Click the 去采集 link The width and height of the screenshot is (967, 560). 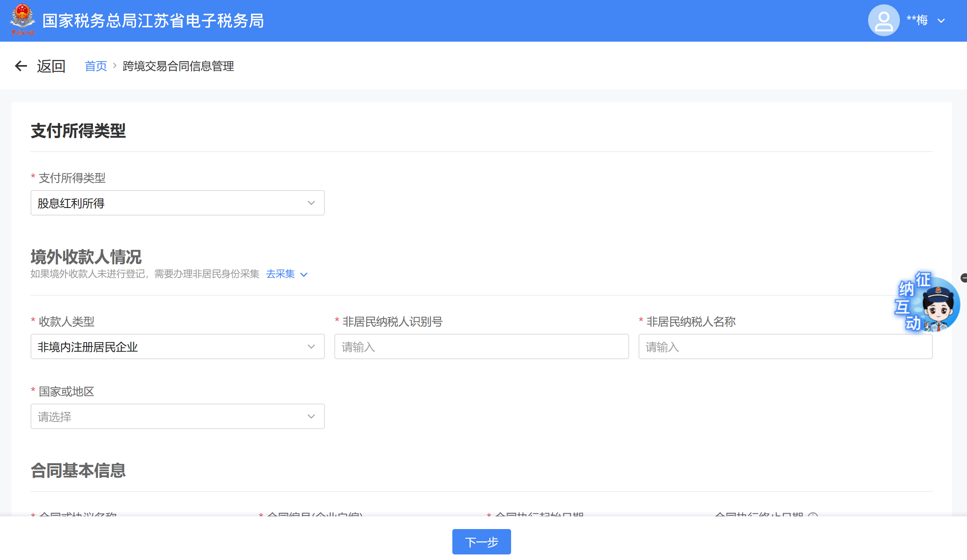280,274
